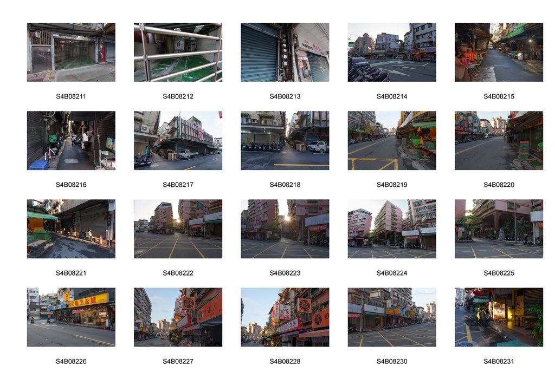The image size is (555, 392).
Task: Click the filename label S4B08216
Action: pyautogui.click(x=71, y=185)
